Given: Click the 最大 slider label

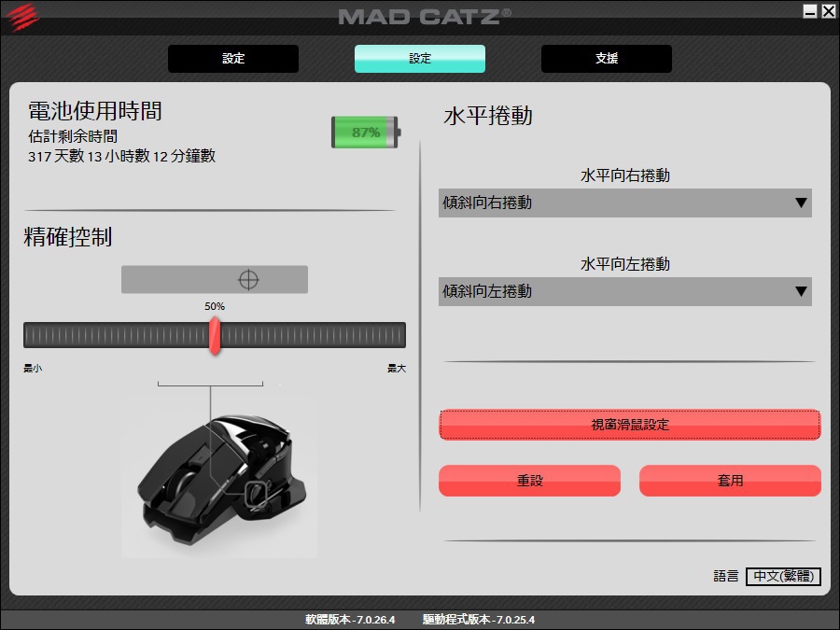Looking at the screenshot, I should click(397, 369).
